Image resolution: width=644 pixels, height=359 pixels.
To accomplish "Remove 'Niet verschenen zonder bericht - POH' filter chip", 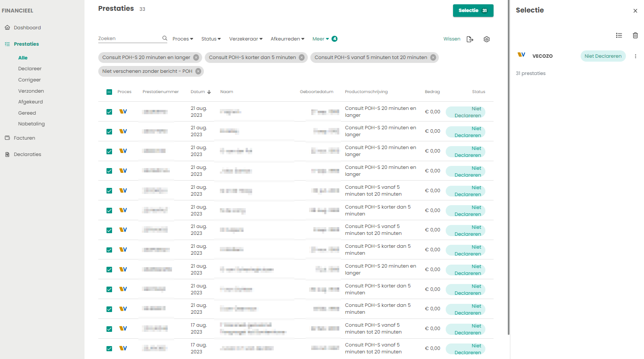I will coord(198,71).
